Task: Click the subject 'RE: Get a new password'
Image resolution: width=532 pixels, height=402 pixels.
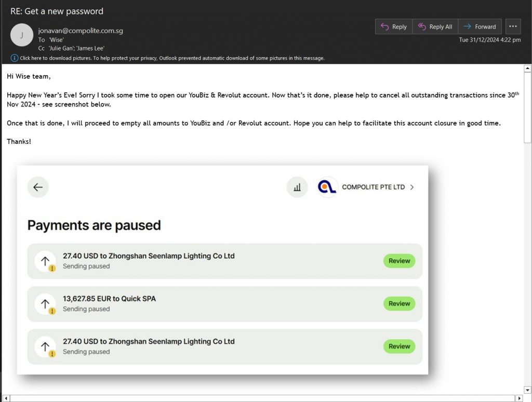Action: point(57,11)
